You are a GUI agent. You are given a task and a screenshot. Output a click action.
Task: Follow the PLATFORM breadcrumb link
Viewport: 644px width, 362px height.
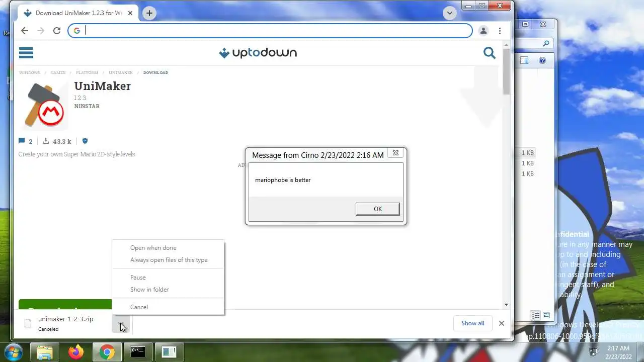(87, 72)
